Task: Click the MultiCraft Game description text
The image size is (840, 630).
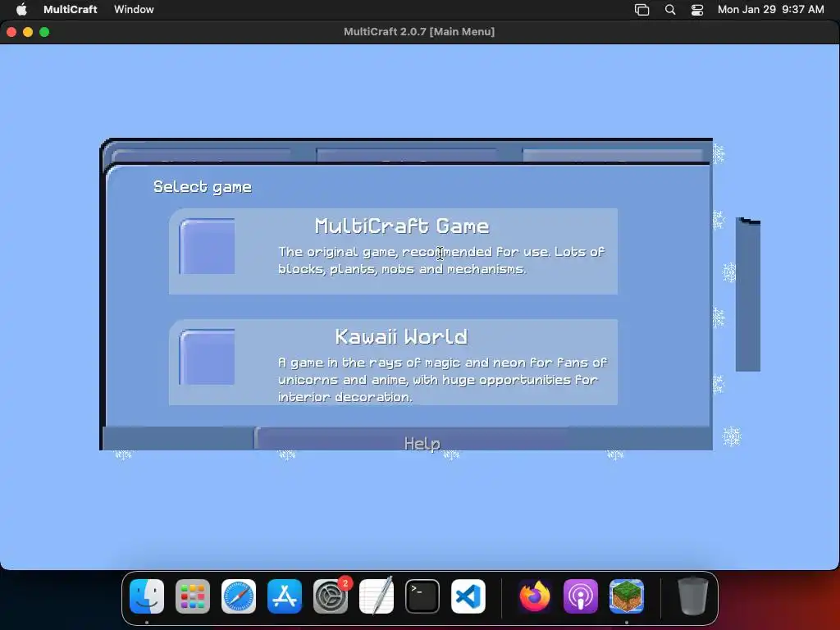Action: tap(441, 260)
